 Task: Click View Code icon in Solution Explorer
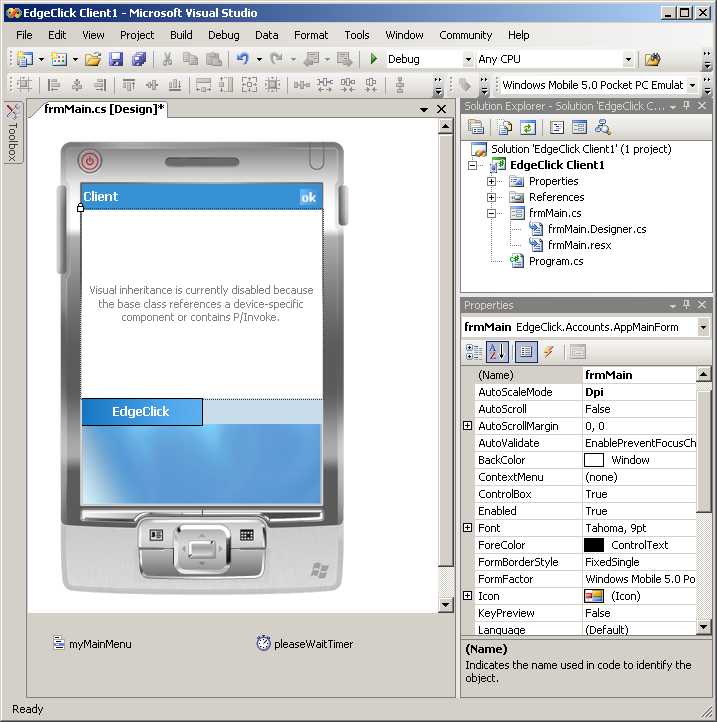557,127
